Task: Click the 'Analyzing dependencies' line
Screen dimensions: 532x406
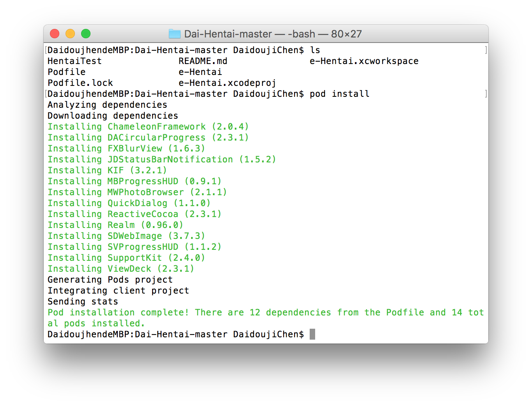Action: click(107, 105)
